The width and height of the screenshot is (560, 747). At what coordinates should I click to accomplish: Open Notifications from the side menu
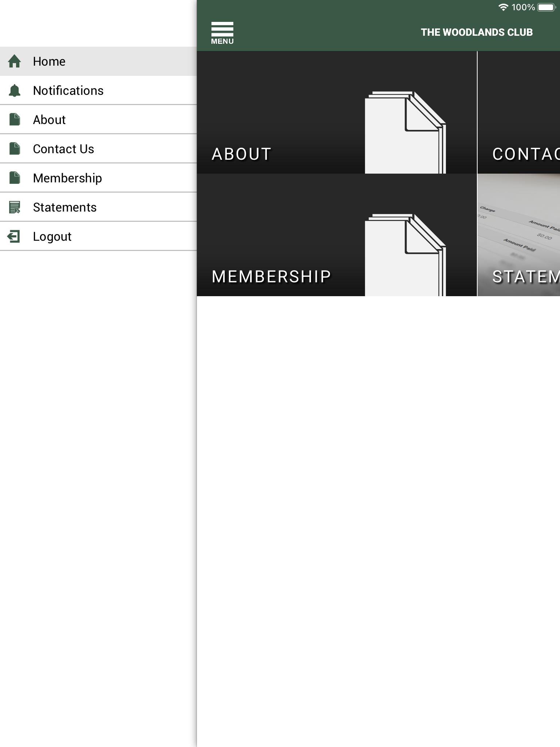[x=98, y=90]
